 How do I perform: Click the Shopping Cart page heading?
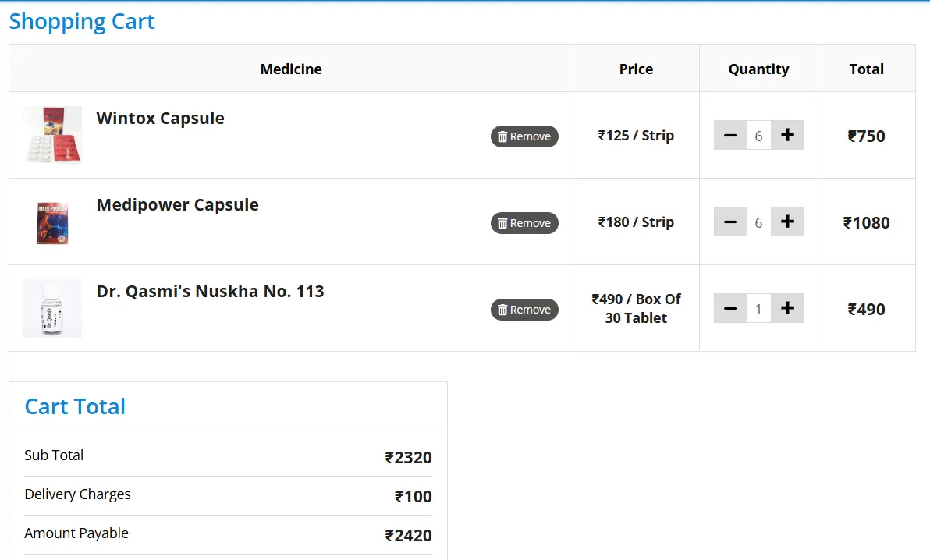point(82,21)
